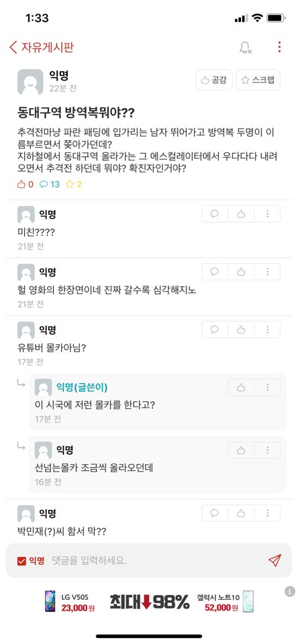Open options for 선넘는몰카 reply

coord(268,451)
